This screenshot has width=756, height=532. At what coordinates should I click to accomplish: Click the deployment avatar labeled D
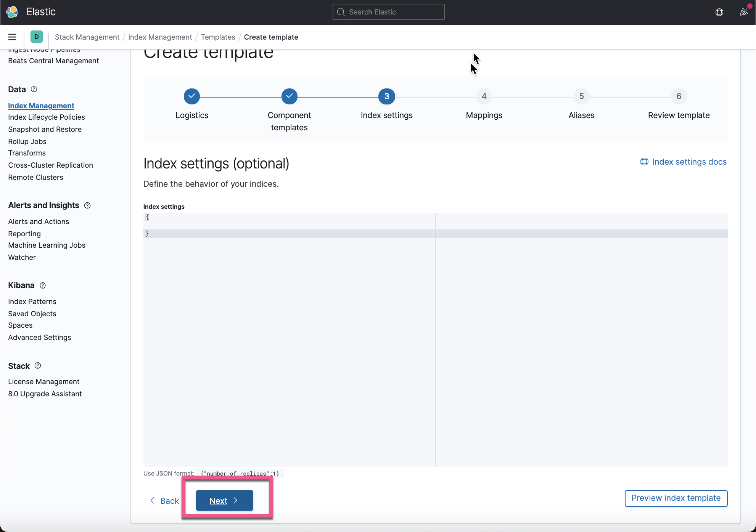(37, 37)
